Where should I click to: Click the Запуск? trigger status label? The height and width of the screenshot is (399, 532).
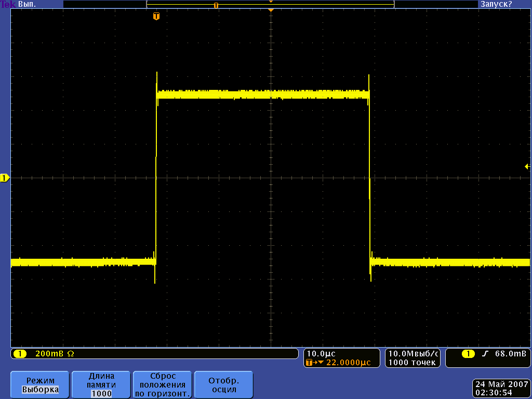(x=496, y=4)
